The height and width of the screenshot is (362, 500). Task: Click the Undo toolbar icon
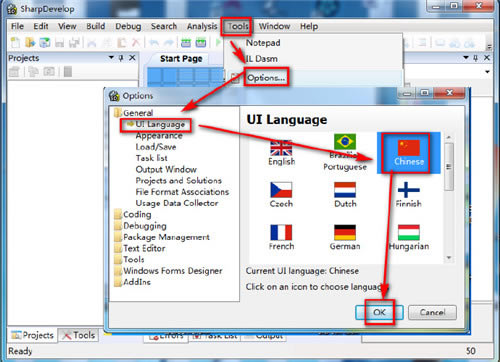pos(154,43)
